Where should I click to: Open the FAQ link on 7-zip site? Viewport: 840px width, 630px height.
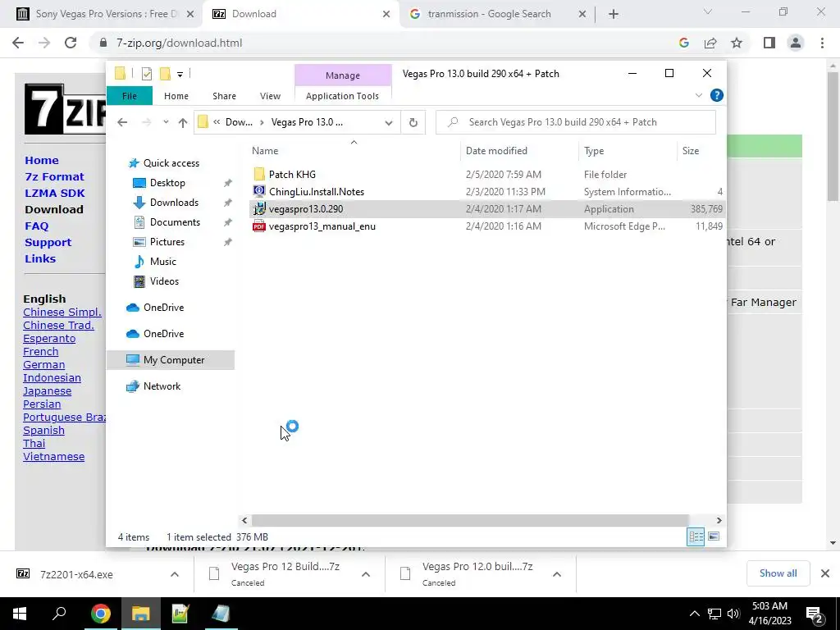click(36, 226)
